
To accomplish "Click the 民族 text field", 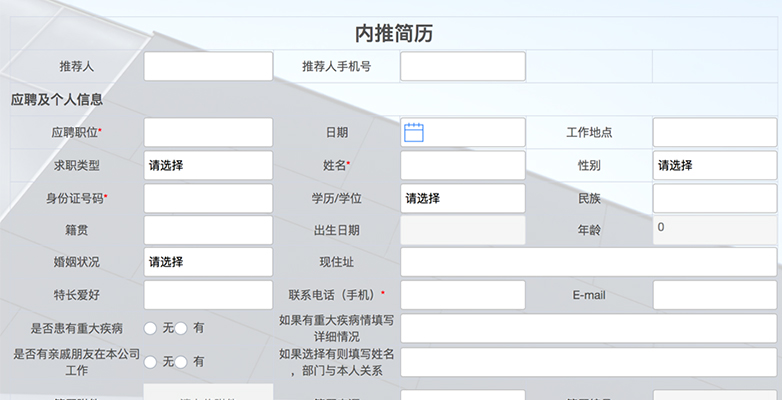I will [714, 198].
